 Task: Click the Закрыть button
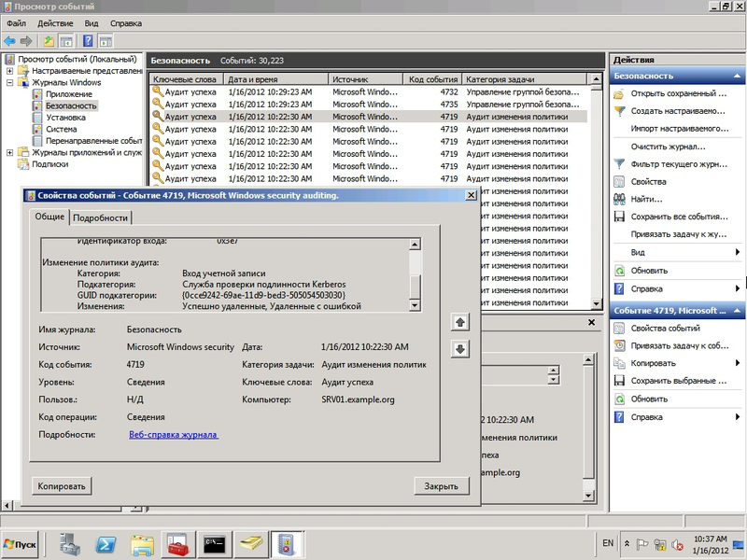[441, 486]
